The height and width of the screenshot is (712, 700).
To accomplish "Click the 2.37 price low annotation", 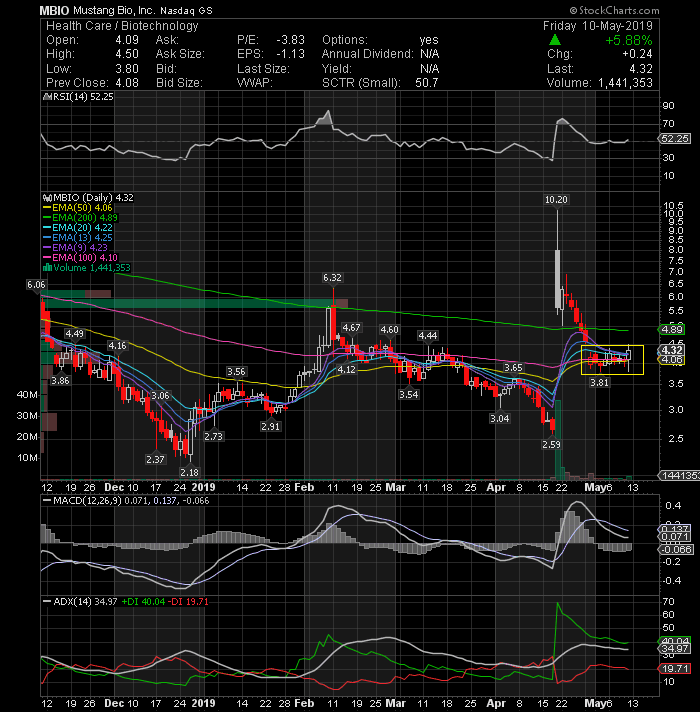I will [x=155, y=459].
